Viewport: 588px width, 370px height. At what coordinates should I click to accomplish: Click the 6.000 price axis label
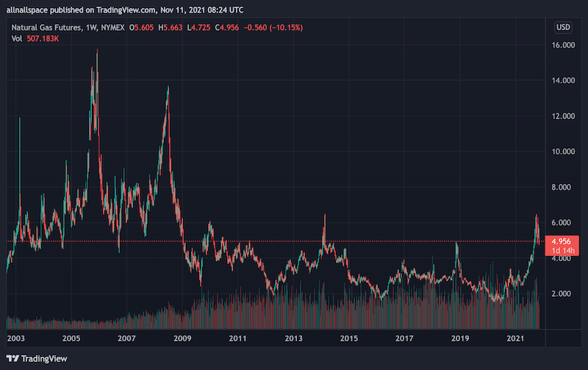[x=561, y=223]
